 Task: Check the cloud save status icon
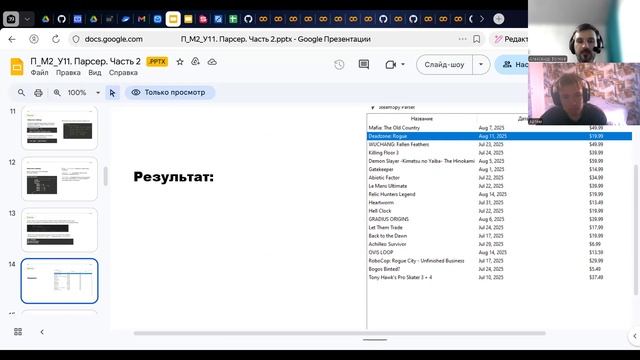[x=212, y=62]
